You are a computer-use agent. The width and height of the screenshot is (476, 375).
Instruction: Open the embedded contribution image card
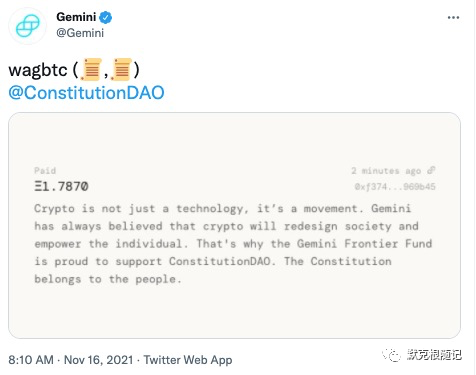(x=234, y=225)
